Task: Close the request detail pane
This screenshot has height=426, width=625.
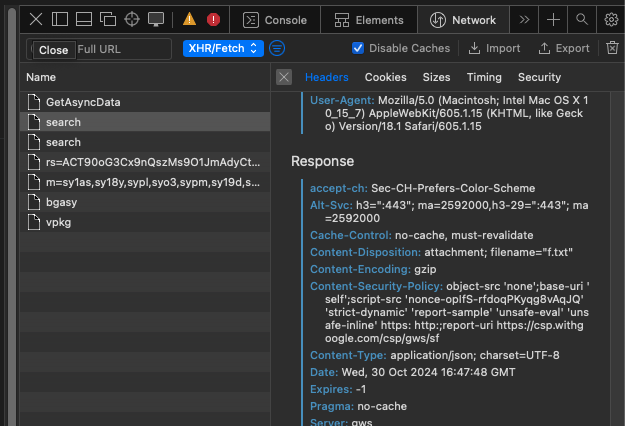Action: [284, 77]
